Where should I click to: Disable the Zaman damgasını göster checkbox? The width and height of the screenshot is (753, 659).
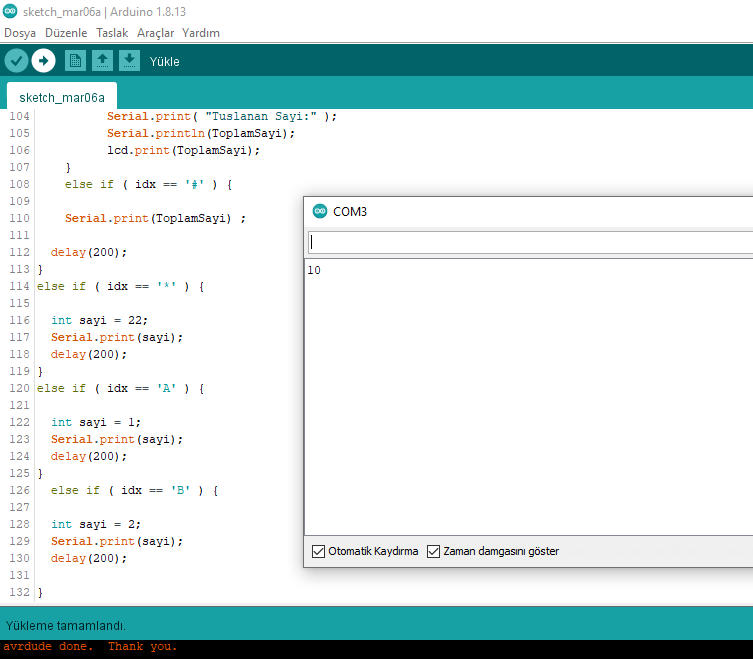pos(434,551)
